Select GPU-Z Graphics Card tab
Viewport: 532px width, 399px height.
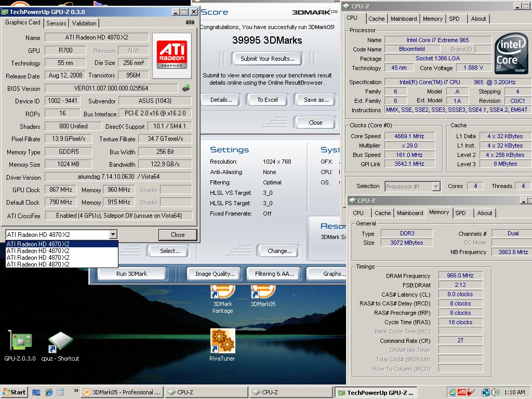[x=23, y=22]
